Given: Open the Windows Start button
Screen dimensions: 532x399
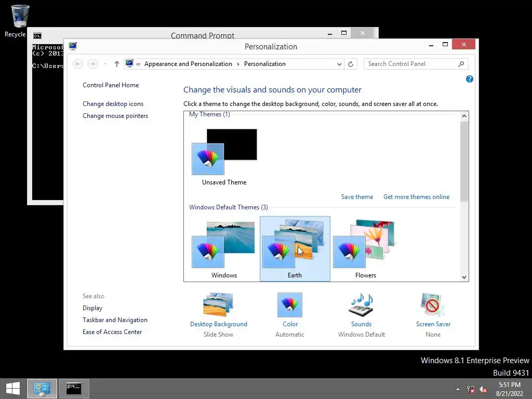Looking at the screenshot, I should click(x=13, y=389).
